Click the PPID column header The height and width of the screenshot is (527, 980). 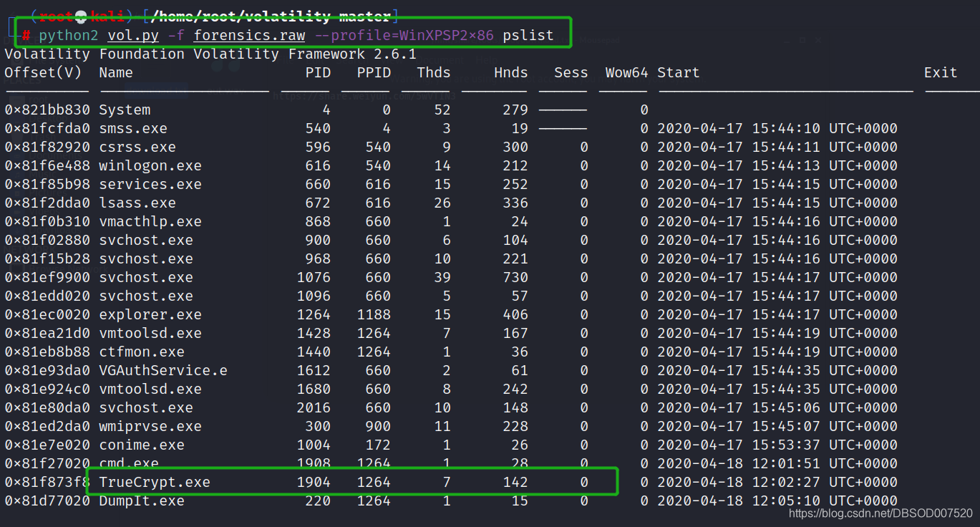[x=374, y=72]
